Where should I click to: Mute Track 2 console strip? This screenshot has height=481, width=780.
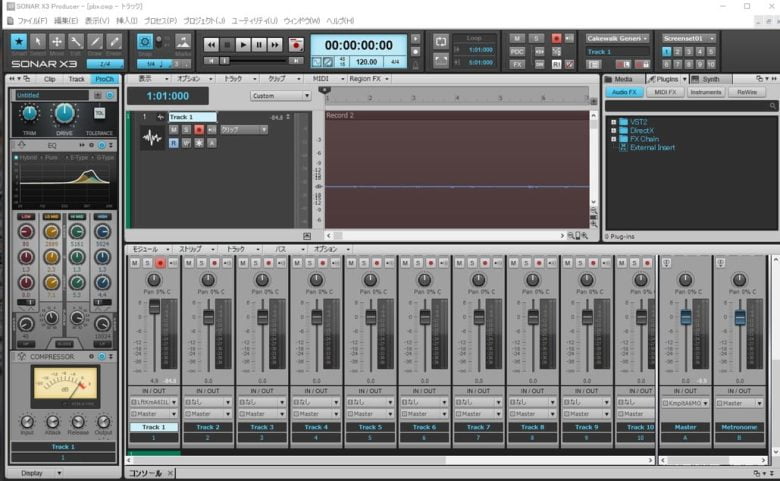189,263
